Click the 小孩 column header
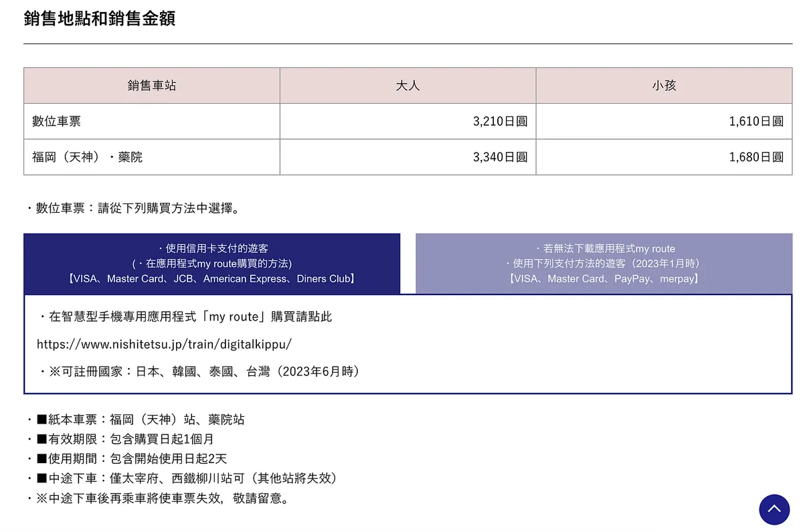 [664, 86]
